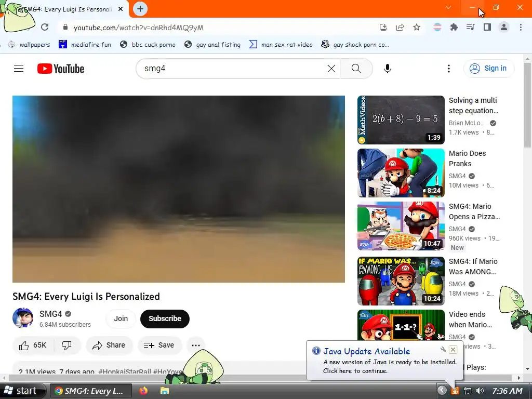Select the SMG4 Chrome taskbar button
Image resolution: width=532 pixels, height=399 pixels.
[90, 391]
